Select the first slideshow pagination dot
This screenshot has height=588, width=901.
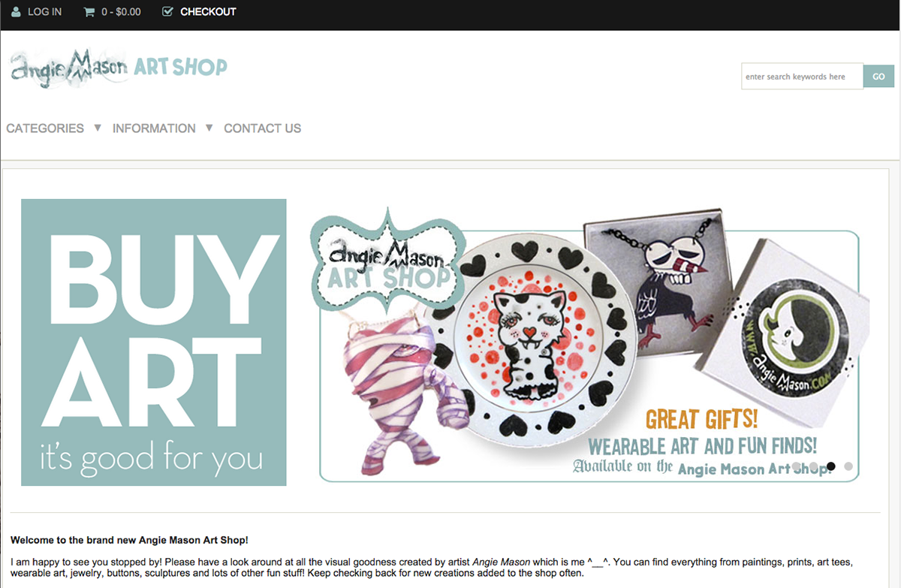pyautogui.click(x=796, y=466)
